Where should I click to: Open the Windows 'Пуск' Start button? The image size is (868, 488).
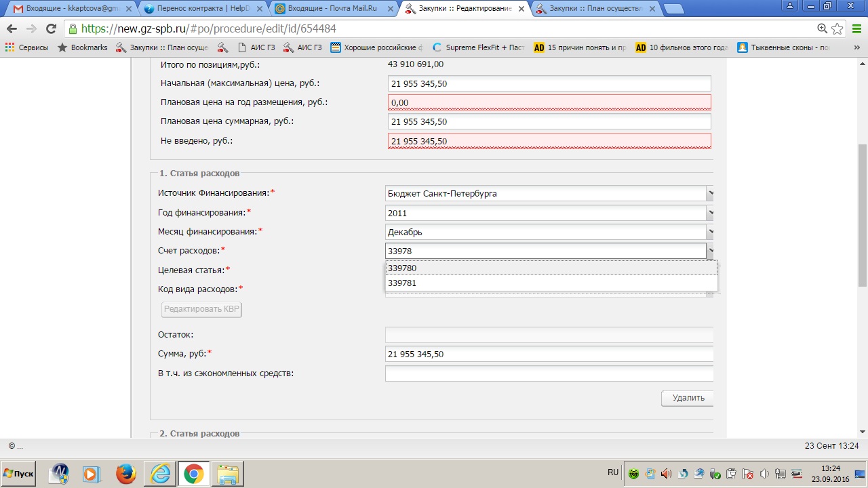pyautogui.click(x=18, y=473)
